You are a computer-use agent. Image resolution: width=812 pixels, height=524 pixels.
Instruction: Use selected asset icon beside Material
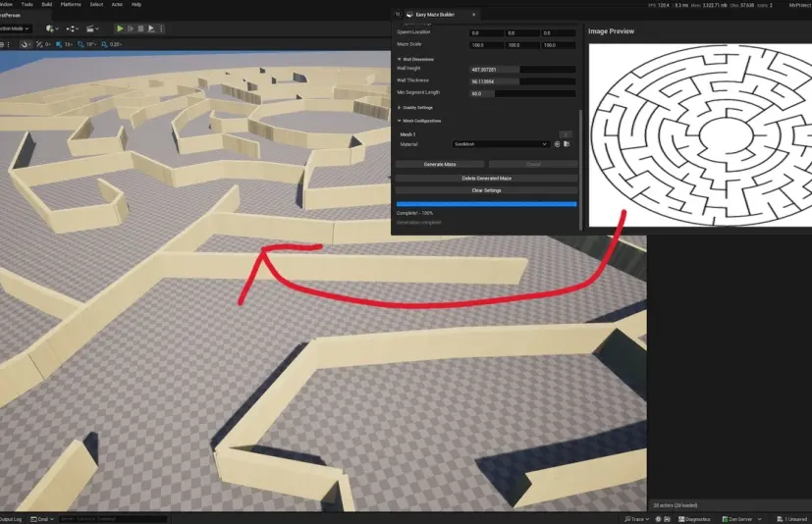pos(558,144)
